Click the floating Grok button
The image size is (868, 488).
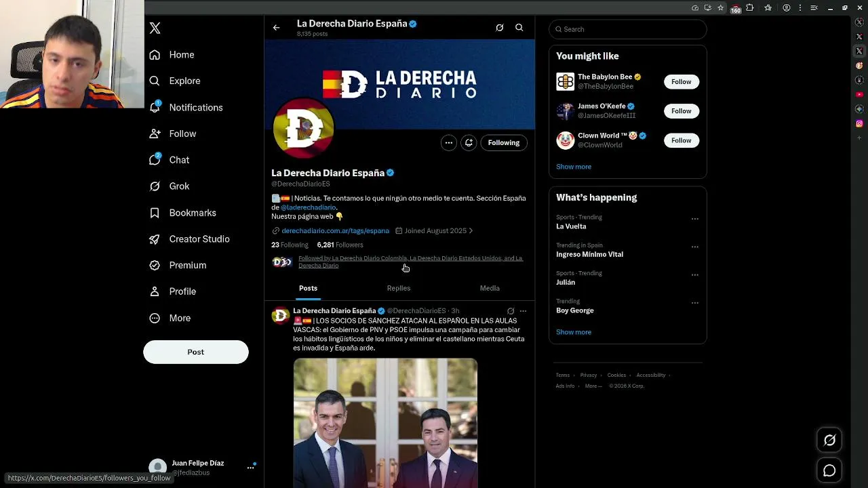[x=829, y=441]
